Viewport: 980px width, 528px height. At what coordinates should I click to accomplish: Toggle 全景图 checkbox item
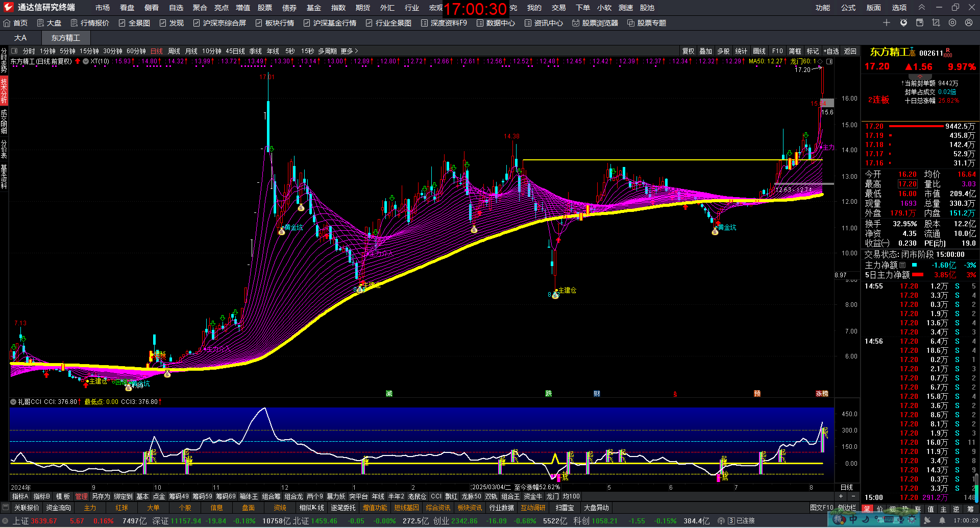pos(134,23)
